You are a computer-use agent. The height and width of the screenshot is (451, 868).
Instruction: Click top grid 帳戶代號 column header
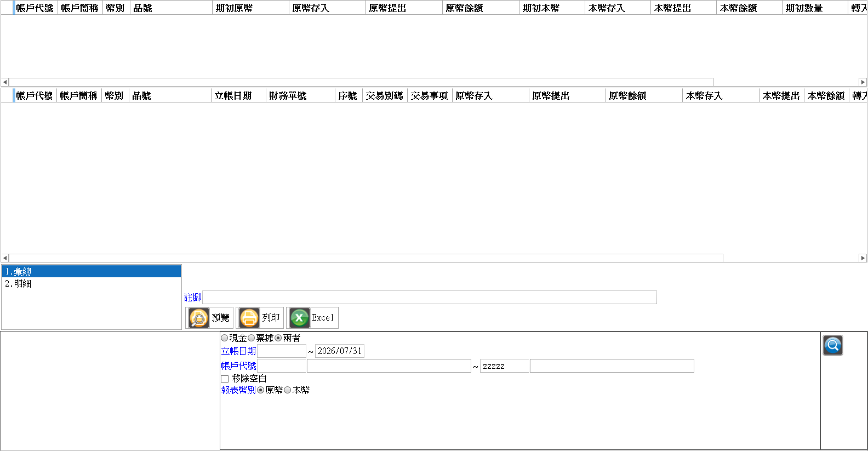click(35, 8)
